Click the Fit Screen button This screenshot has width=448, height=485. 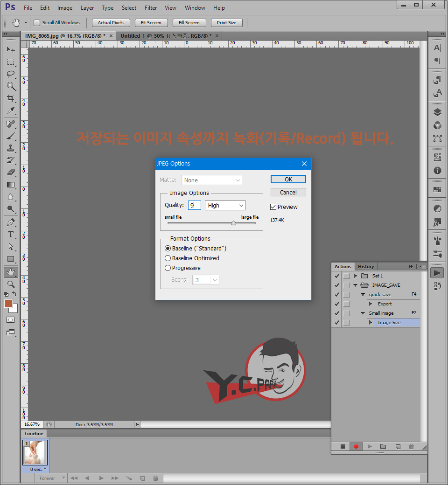point(151,22)
